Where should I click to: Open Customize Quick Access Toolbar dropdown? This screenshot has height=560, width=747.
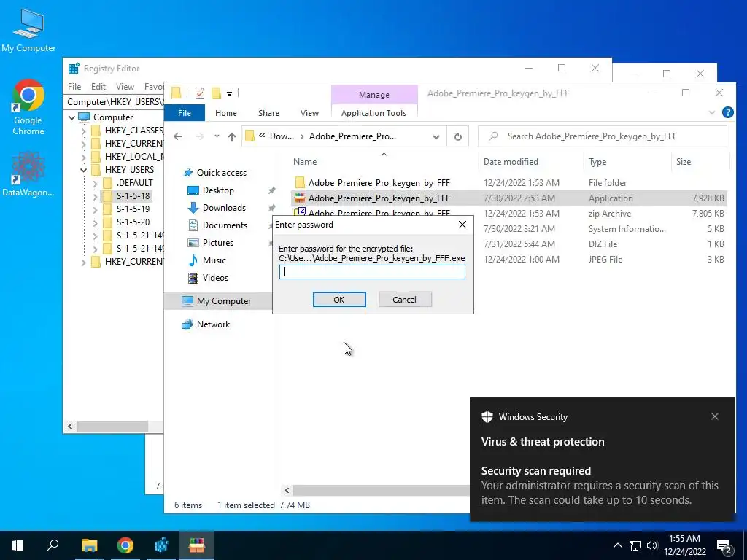tap(229, 94)
